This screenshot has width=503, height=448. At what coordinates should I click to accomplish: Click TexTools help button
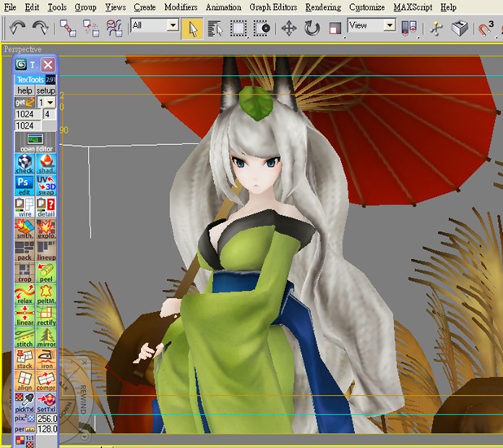pyautogui.click(x=24, y=90)
